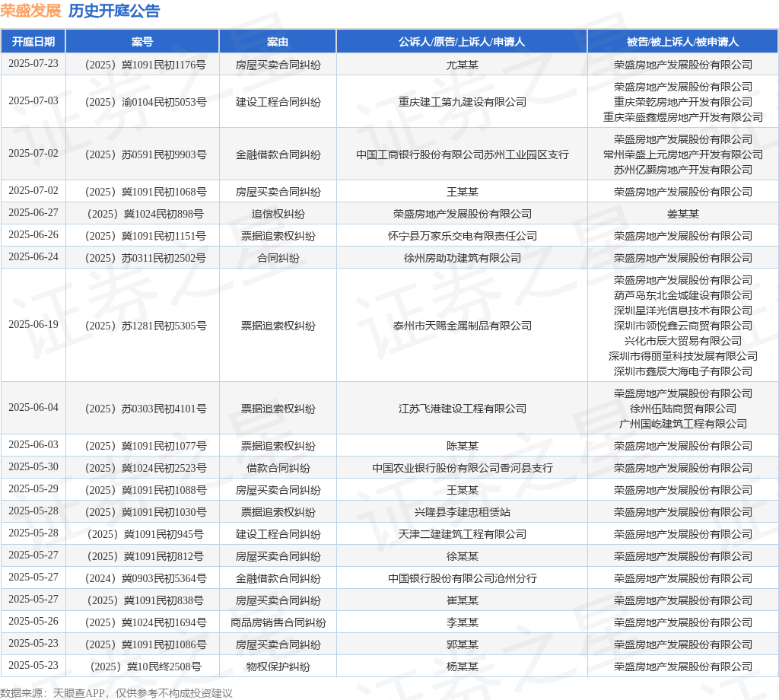The height and width of the screenshot is (700, 779).
Task: Click case number (2025)苏0311民初2502号
Action: [145, 259]
